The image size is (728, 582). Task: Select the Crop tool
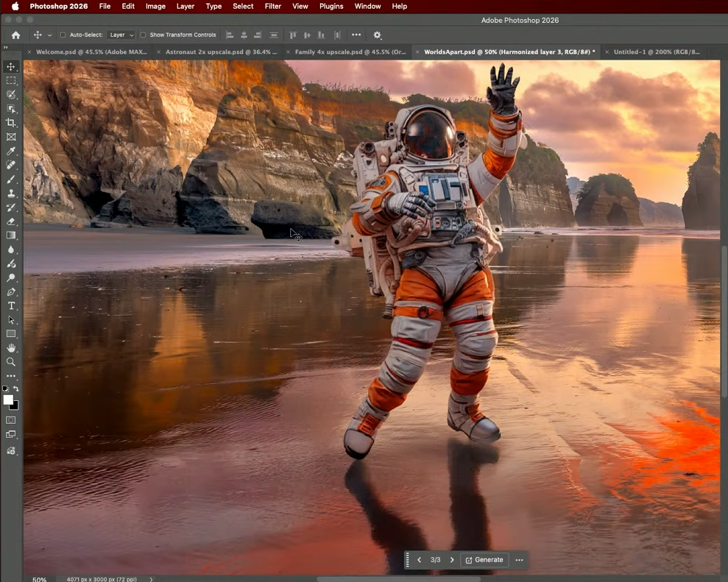coord(11,123)
